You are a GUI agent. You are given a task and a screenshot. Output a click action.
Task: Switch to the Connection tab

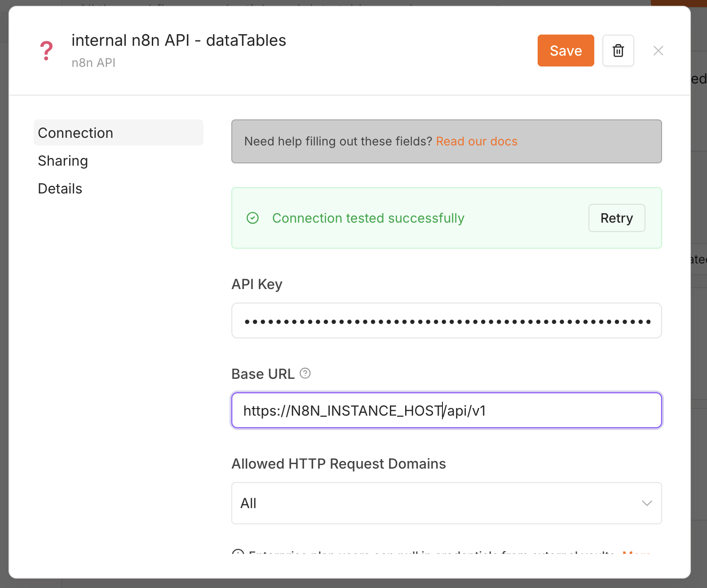coord(119,133)
